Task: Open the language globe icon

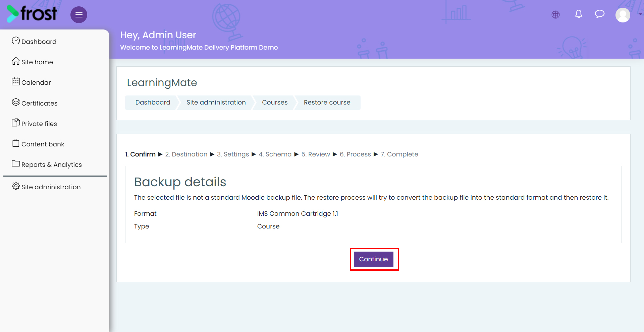Action: point(555,14)
